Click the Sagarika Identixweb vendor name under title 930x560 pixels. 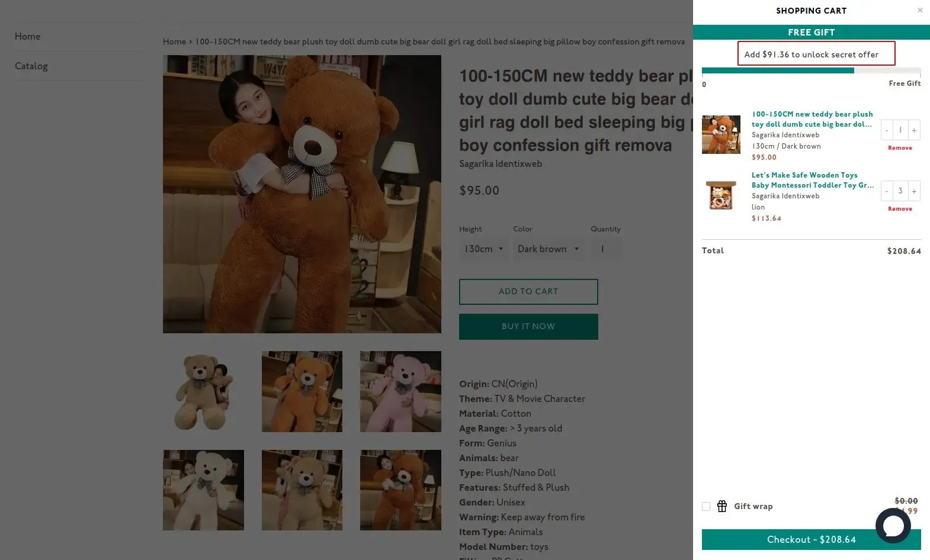[x=501, y=164]
